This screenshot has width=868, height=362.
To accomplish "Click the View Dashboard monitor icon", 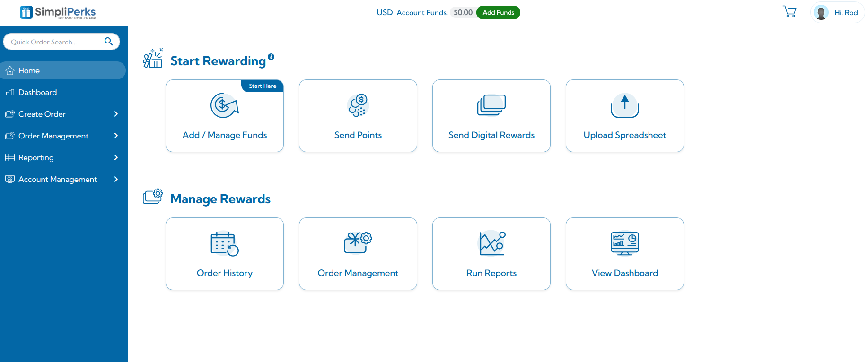I will pos(625,243).
